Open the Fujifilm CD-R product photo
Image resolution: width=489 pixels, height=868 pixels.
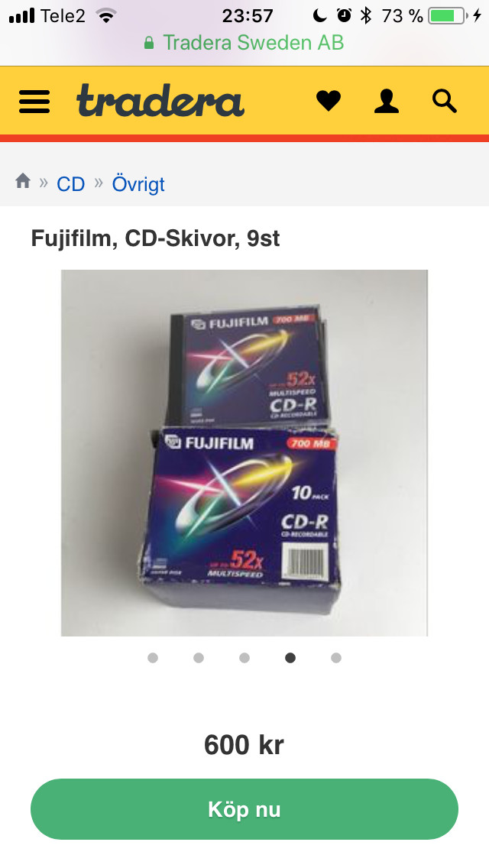point(244,453)
